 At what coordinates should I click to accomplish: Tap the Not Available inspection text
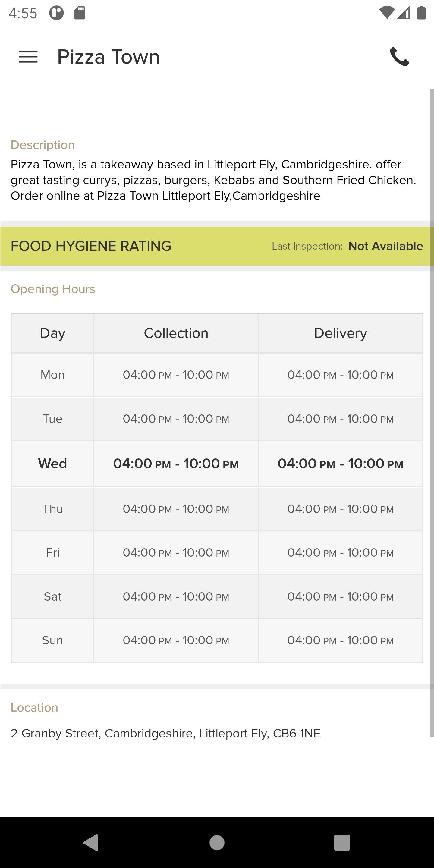385,246
